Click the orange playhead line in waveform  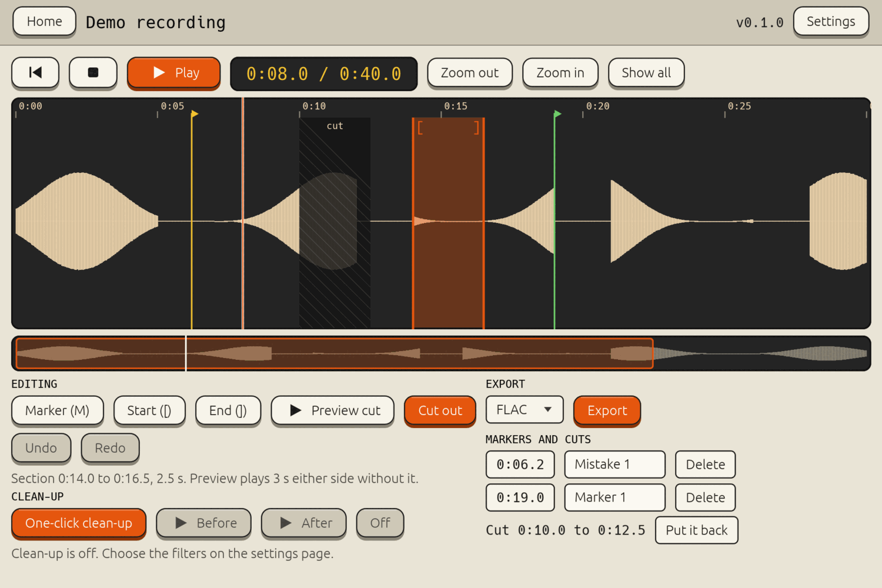tap(243, 213)
